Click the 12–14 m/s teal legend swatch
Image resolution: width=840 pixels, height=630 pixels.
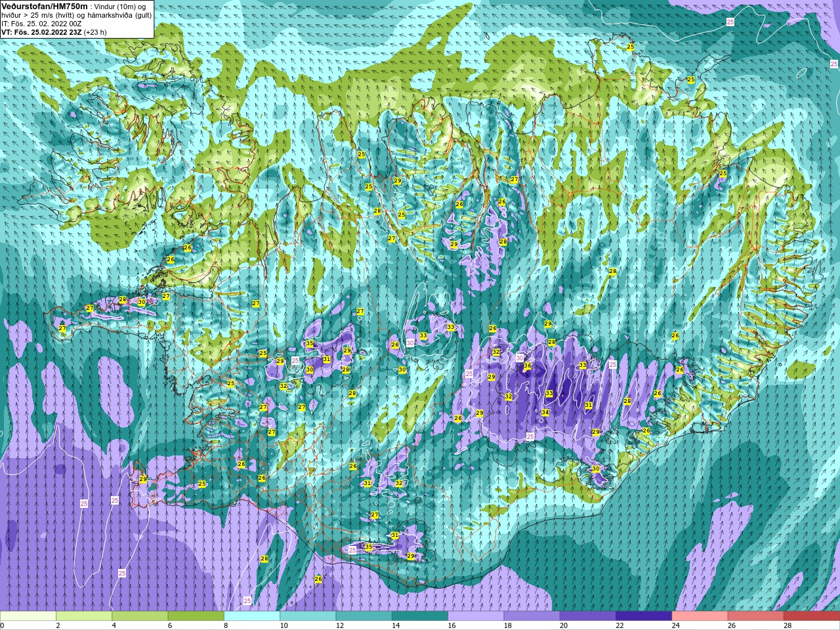coord(364,616)
